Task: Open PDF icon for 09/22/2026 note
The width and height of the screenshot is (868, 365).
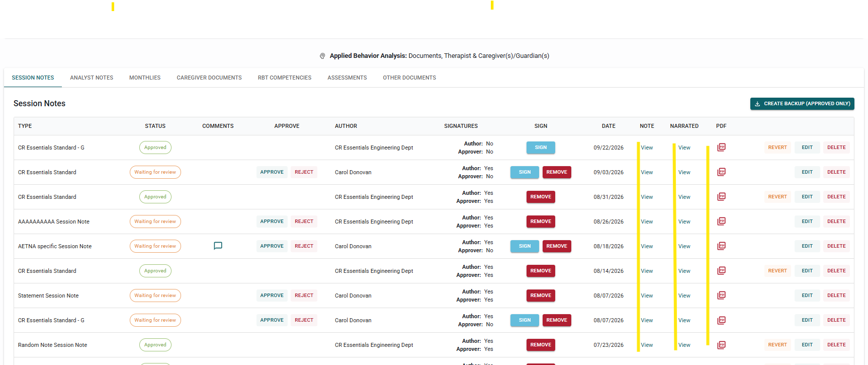Action: (721, 148)
